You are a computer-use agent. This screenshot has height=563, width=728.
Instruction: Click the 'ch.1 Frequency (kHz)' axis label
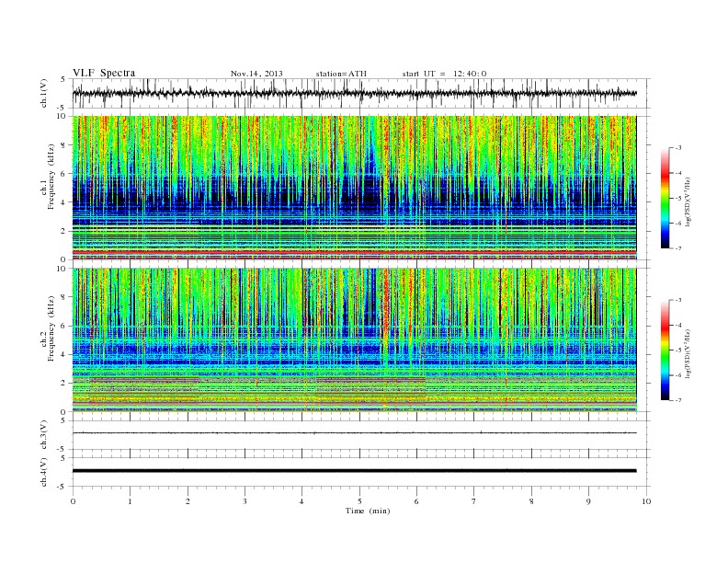(x=48, y=177)
